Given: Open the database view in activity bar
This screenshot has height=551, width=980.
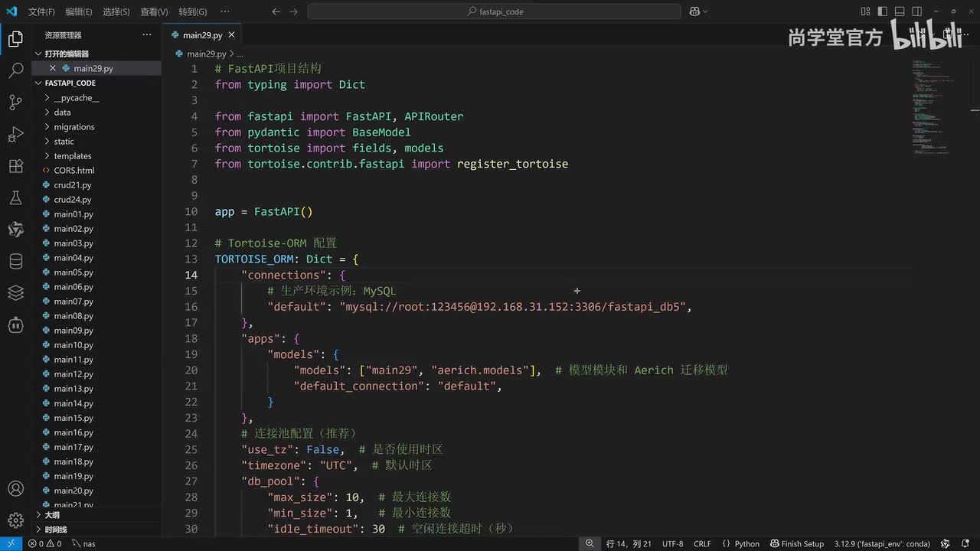Looking at the screenshot, I should click(15, 261).
